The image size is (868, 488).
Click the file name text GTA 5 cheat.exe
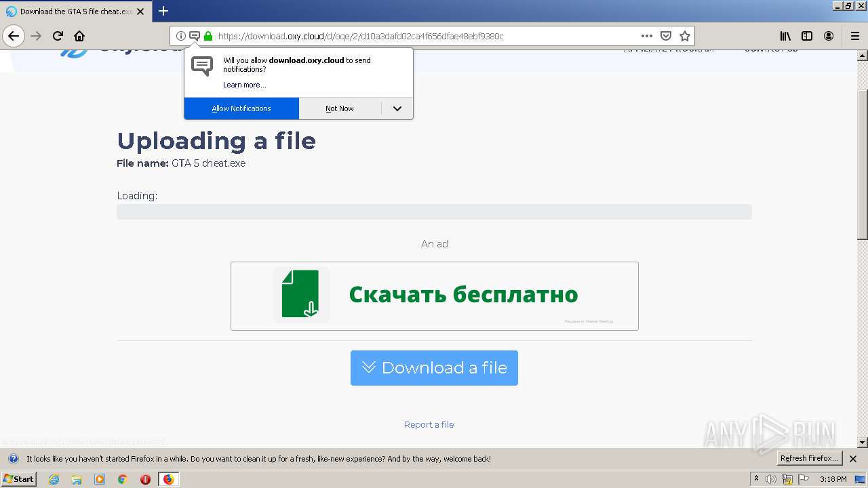point(208,163)
